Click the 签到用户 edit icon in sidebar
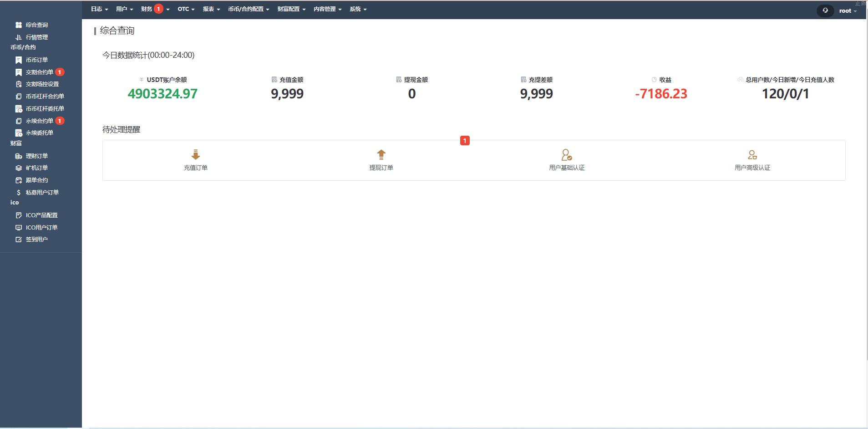 [x=19, y=240]
